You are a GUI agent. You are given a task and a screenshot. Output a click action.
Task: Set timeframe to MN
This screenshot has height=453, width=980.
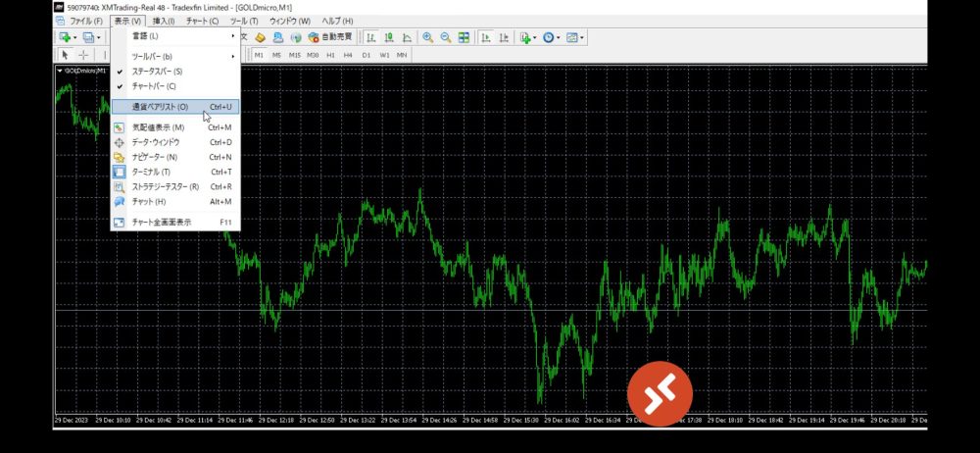(x=402, y=55)
